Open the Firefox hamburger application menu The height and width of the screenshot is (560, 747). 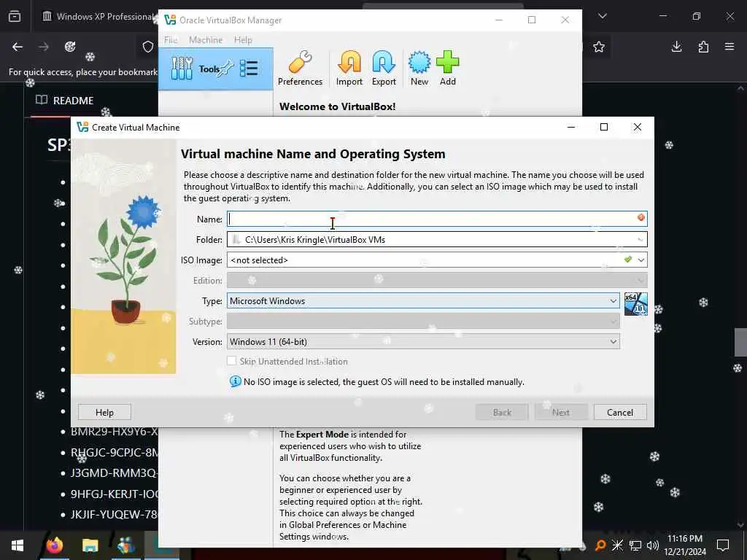729,47
